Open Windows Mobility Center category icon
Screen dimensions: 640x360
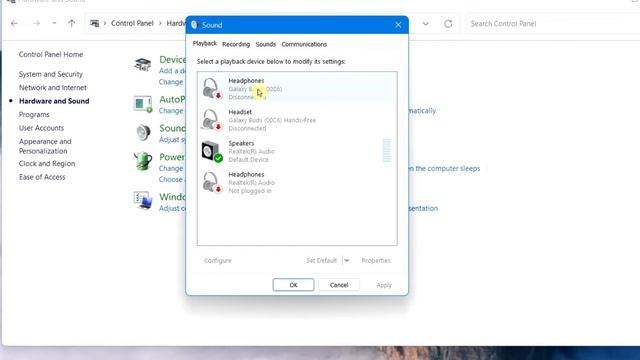coord(143,200)
